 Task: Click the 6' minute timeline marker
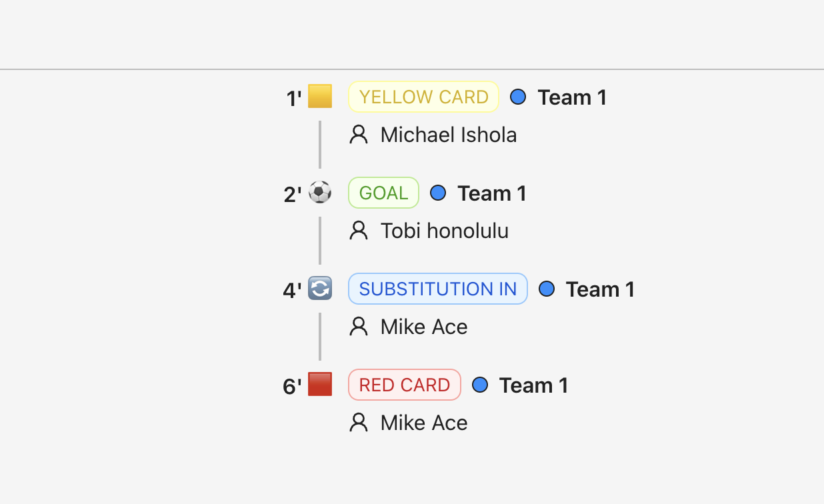(292, 387)
